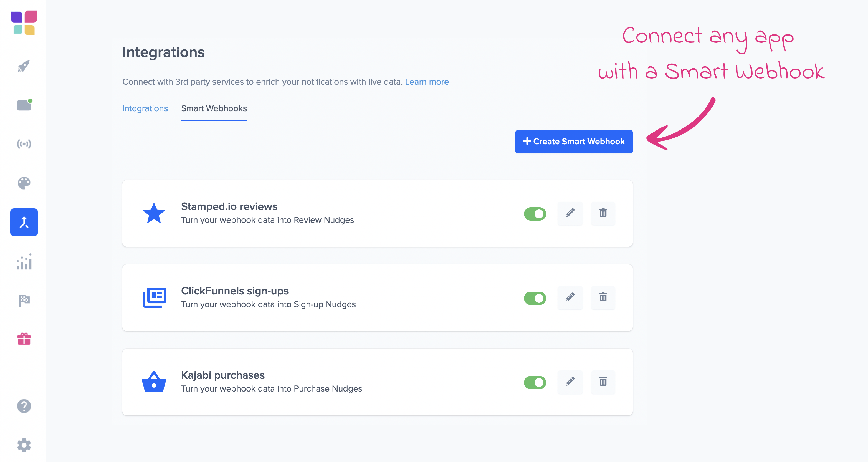This screenshot has width=868, height=462.
Task: Click the checkered goals flag icon
Action: [24, 300]
